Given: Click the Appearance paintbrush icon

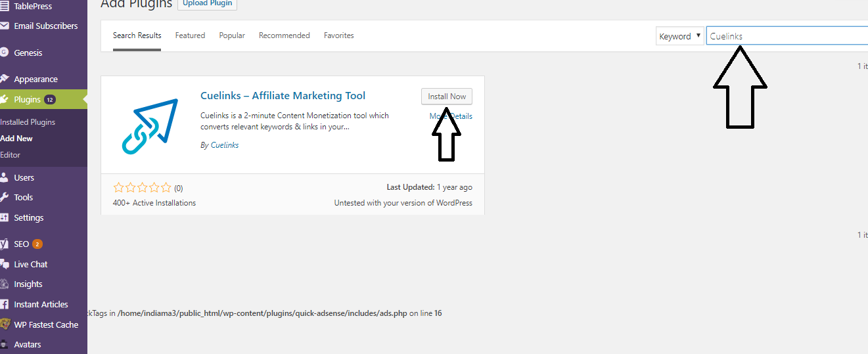Looking at the screenshot, I should (x=4, y=79).
